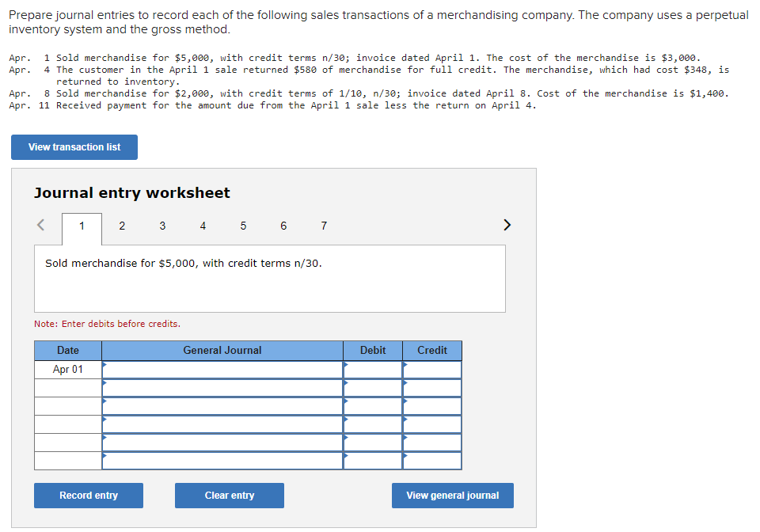Click the Credit field in fourth row
This screenshot has height=532, width=760.
point(432,424)
